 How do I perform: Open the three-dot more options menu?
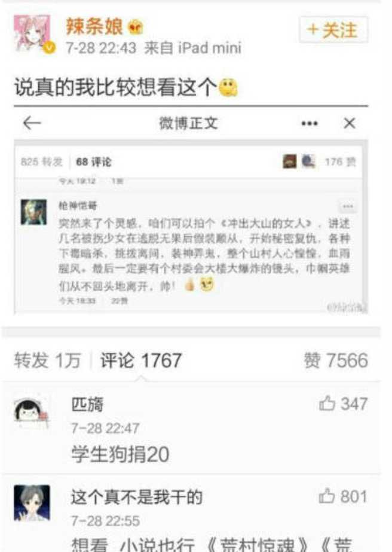310,123
